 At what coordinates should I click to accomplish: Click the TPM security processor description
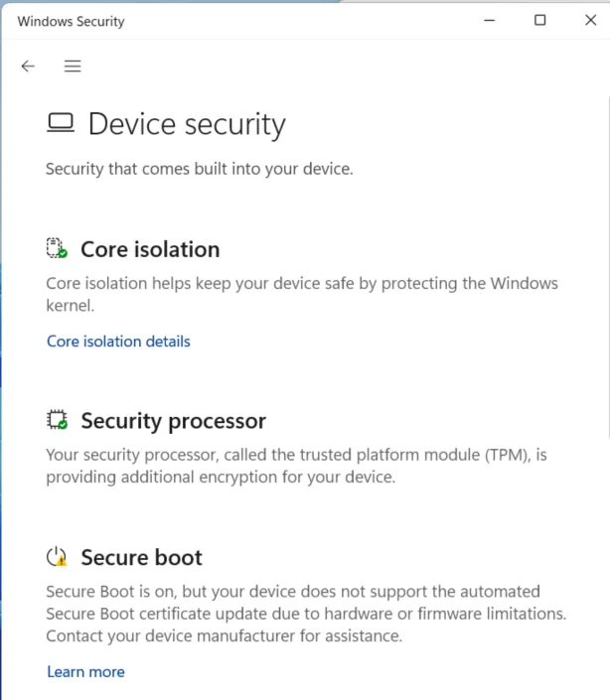pos(296,466)
